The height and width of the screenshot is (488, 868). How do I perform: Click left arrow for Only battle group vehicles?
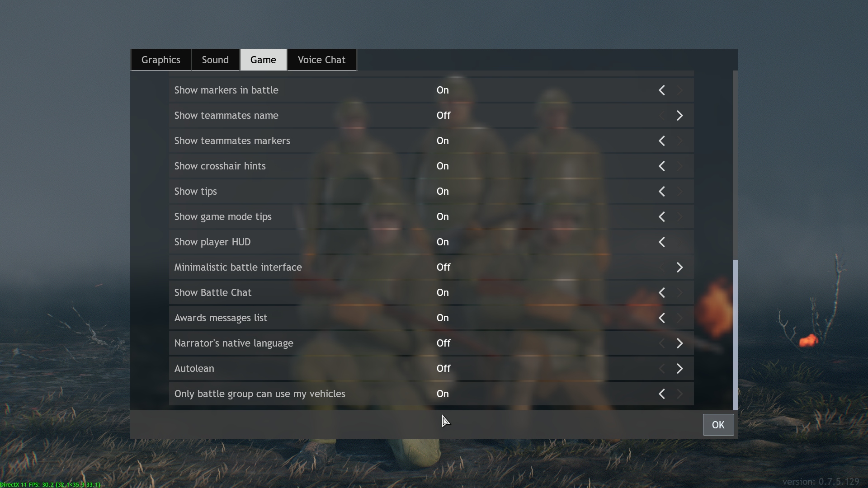(x=661, y=394)
